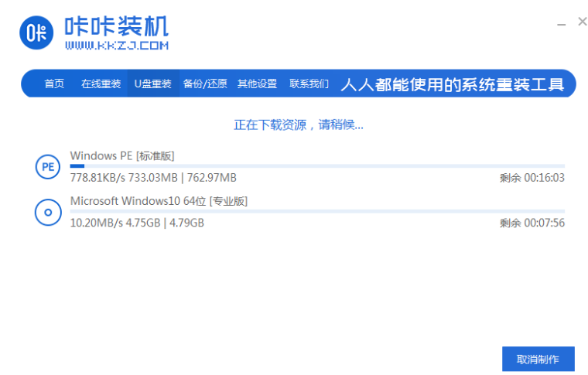Go to the 首页 tab

(x=54, y=84)
